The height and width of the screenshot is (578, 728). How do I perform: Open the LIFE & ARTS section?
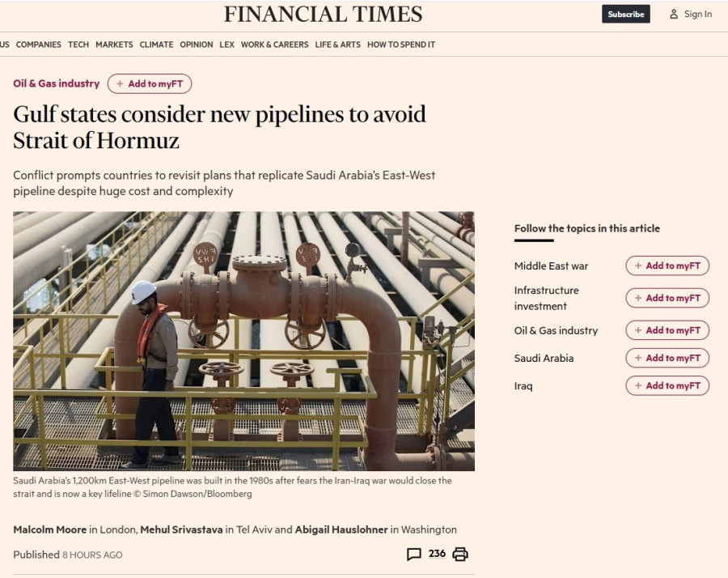click(337, 45)
